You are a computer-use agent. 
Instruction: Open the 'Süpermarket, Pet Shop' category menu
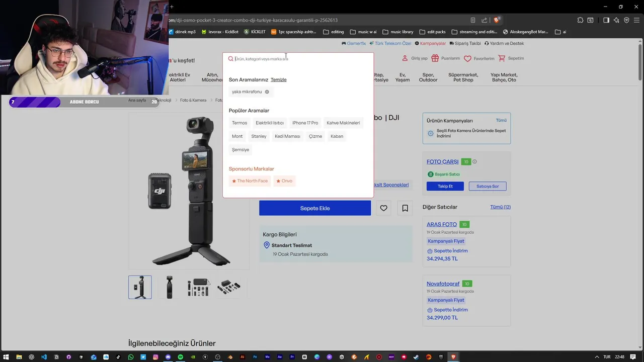pyautogui.click(x=463, y=77)
